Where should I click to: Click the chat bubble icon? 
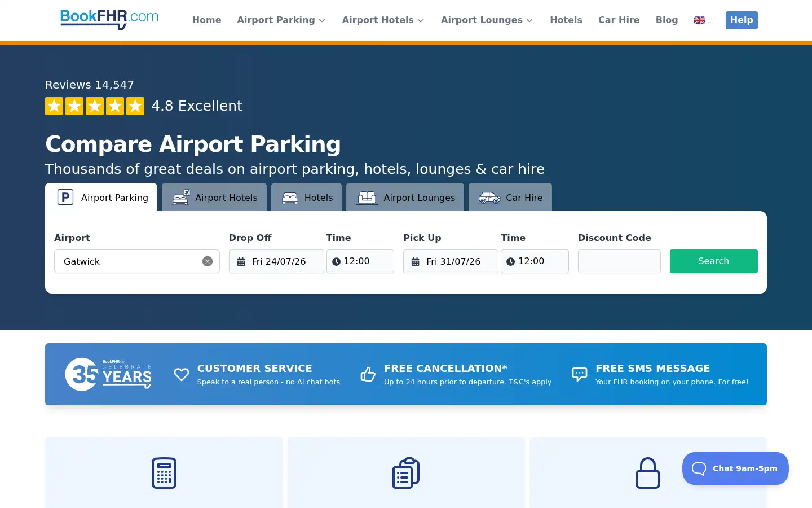click(x=699, y=468)
